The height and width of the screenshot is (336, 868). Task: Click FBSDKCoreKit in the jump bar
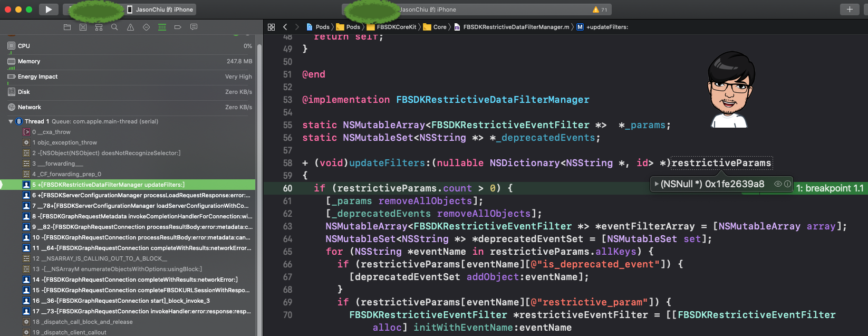click(396, 27)
